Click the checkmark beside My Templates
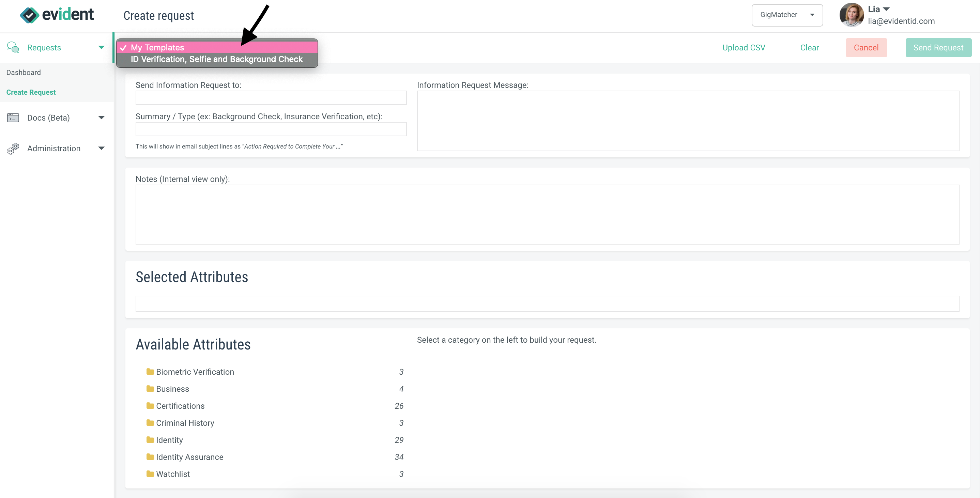The width and height of the screenshot is (980, 498). tap(124, 47)
